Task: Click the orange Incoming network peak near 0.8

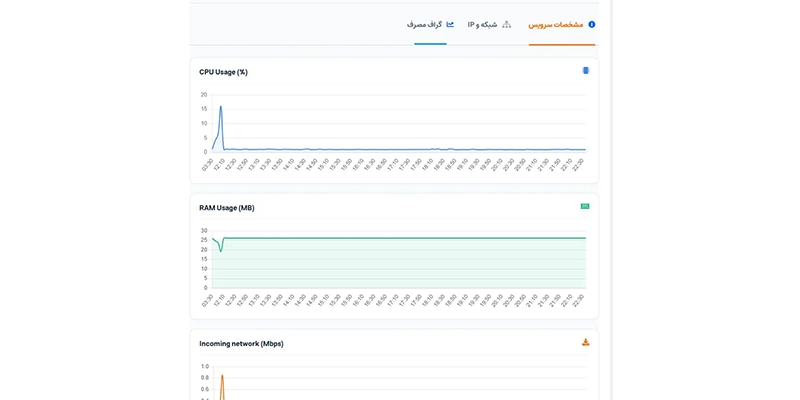Action: pyautogui.click(x=222, y=376)
